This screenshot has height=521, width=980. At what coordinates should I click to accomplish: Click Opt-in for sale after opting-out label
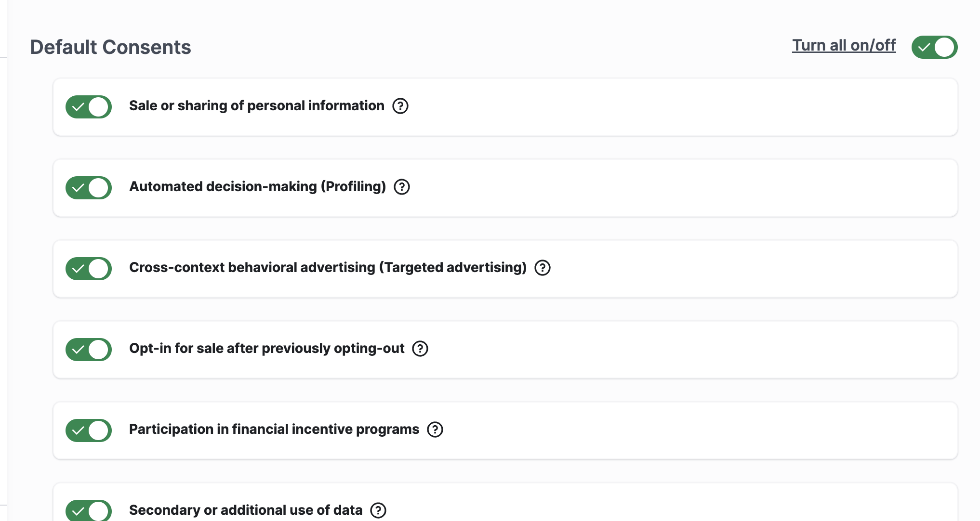[x=266, y=349]
